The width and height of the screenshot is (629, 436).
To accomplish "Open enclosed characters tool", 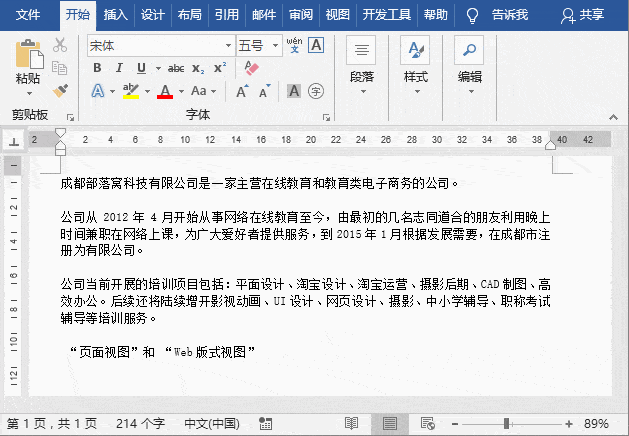I will (316, 91).
